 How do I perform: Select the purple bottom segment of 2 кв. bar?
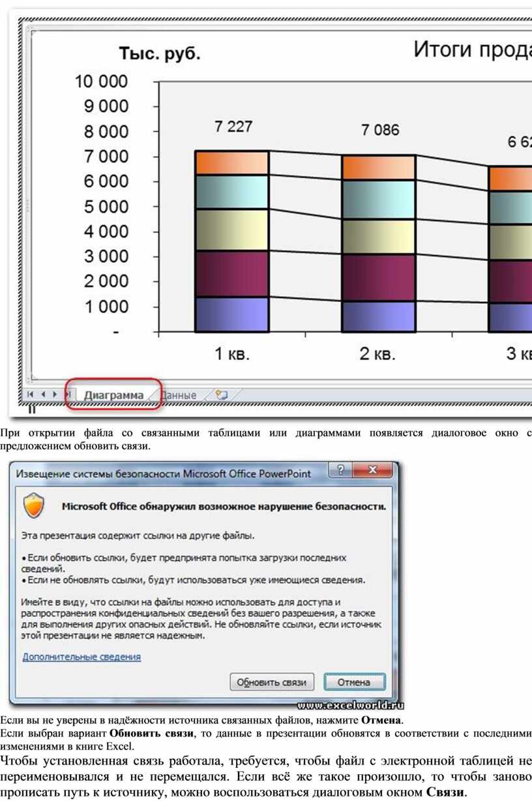click(x=379, y=316)
